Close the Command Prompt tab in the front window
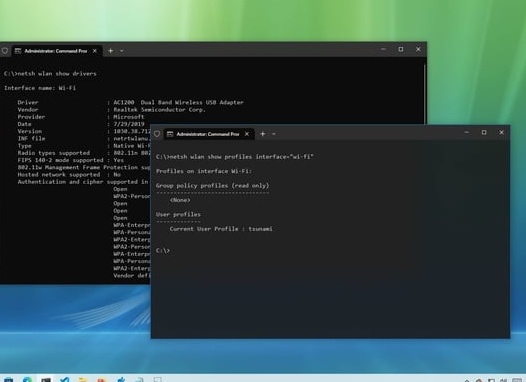Viewport: 526px width, 382px height. pos(247,134)
